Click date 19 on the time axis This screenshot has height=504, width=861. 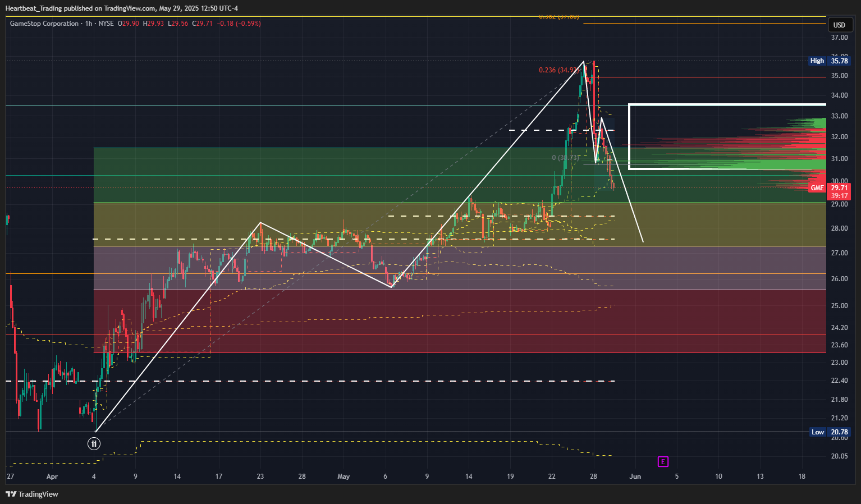(510, 476)
